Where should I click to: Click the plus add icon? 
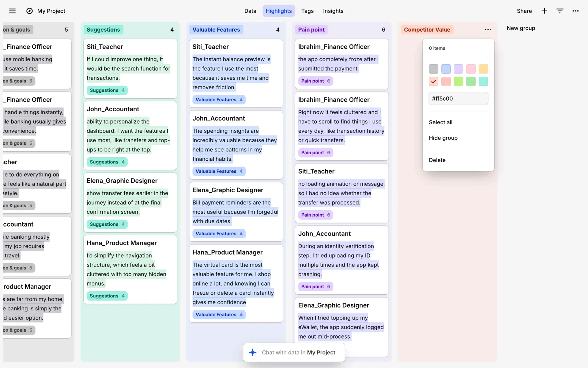(544, 11)
